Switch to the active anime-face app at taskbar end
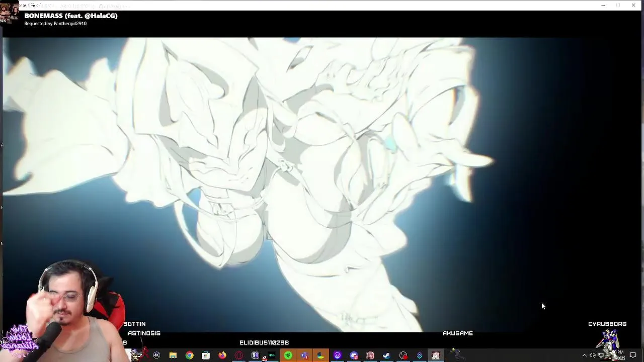The width and height of the screenshot is (644, 362). [436, 355]
